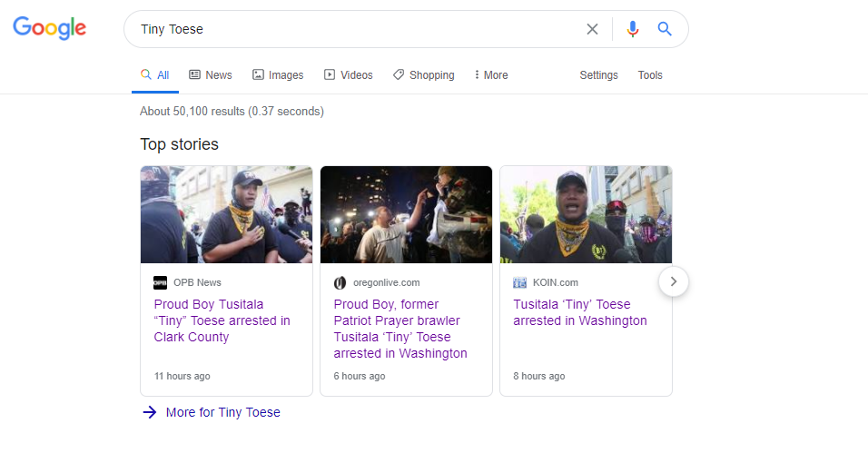Open the OPB News story thumbnail

(x=226, y=214)
